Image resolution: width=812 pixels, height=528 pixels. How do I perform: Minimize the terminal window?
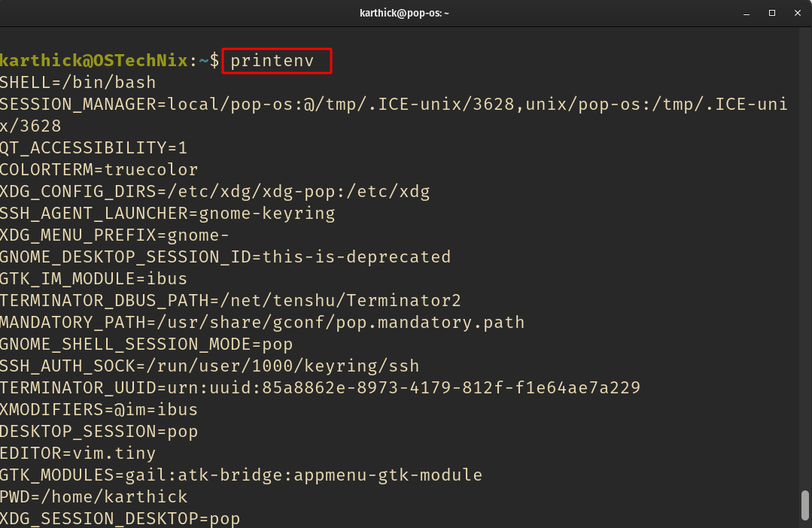746,13
